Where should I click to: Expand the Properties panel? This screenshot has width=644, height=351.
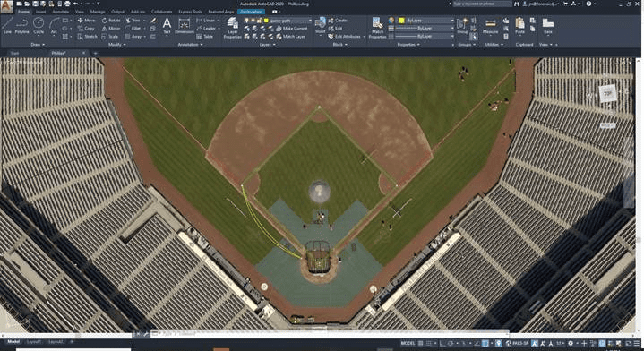pyautogui.click(x=408, y=45)
